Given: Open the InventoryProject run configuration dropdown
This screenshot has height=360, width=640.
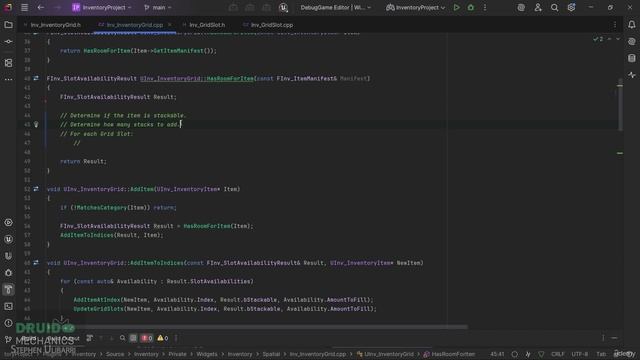Looking at the screenshot, I should (416, 7).
